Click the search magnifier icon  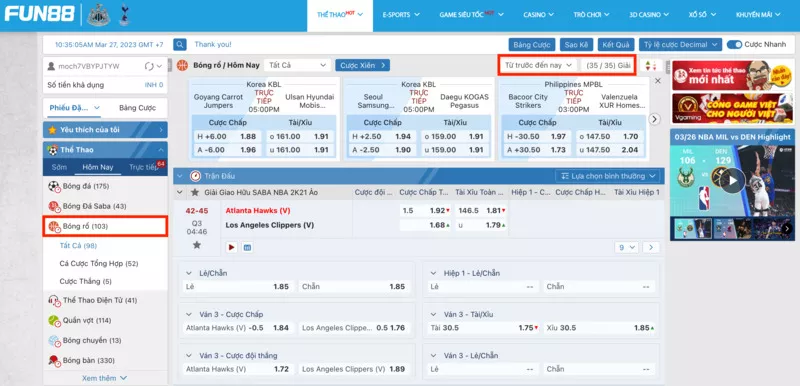[x=180, y=44]
